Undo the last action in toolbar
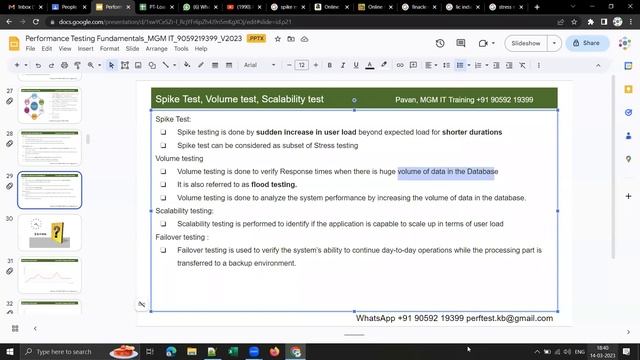640x360 pixels. [x=38, y=65]
